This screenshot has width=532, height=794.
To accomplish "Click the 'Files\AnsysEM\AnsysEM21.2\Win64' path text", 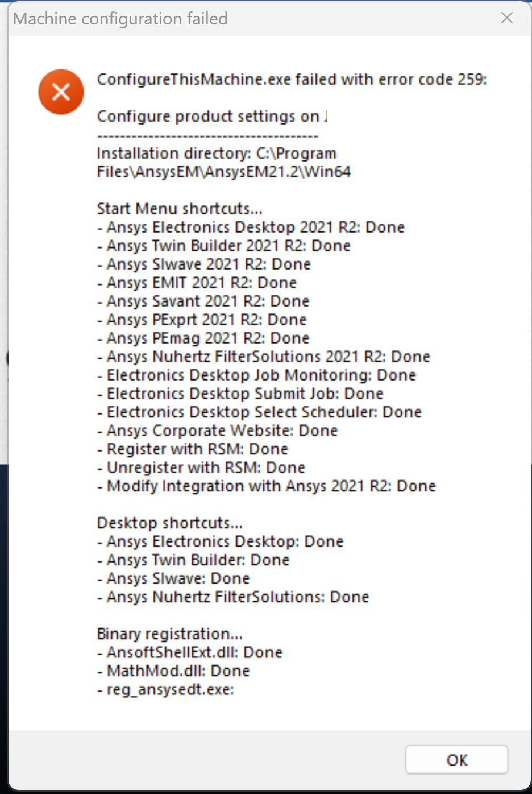I will [224, 172].
